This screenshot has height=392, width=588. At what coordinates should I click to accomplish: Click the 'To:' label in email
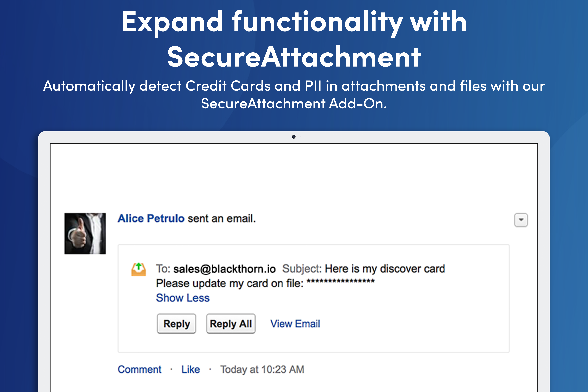pos(163,269)
